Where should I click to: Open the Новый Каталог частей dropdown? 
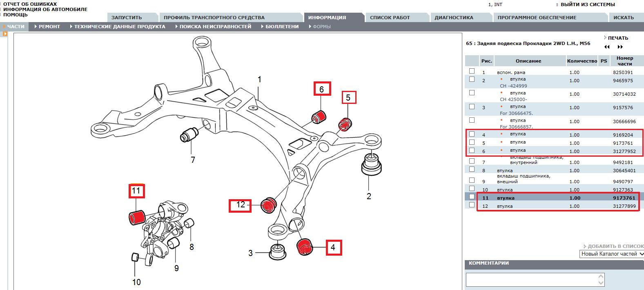tap(612, 254)
